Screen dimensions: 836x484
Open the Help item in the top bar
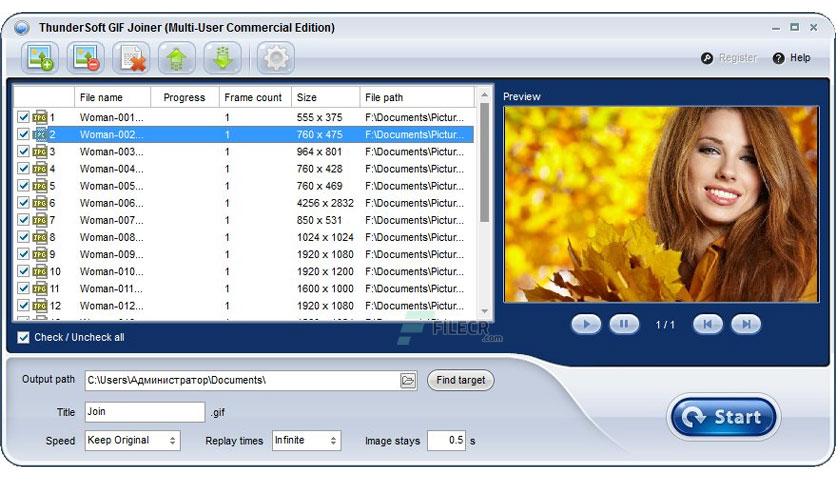pos(792,58)
